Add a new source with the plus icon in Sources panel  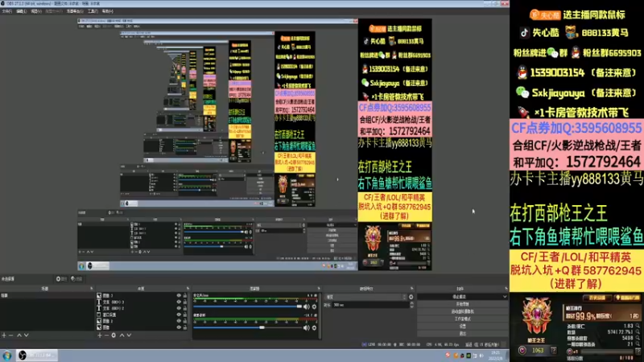[99, 335]
